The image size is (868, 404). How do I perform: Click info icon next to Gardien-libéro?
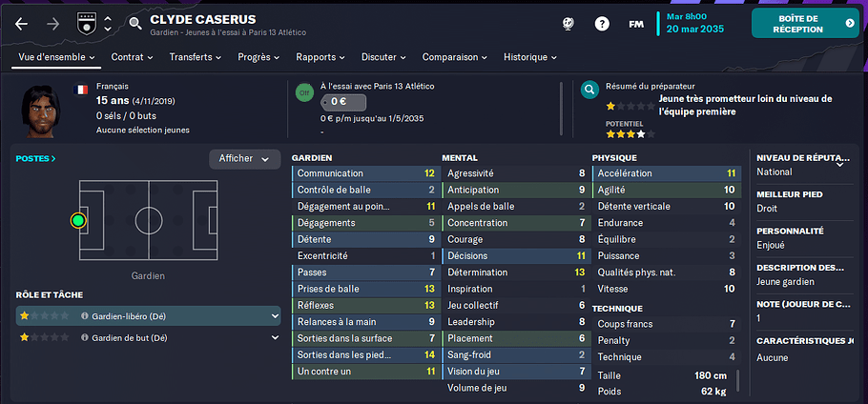tap(85, 316)
